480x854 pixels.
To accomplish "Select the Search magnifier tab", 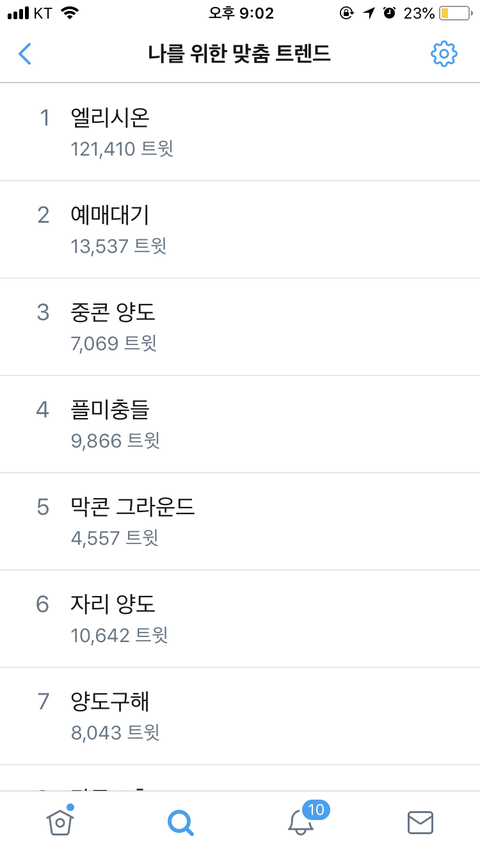I will [x=180, y=822].
